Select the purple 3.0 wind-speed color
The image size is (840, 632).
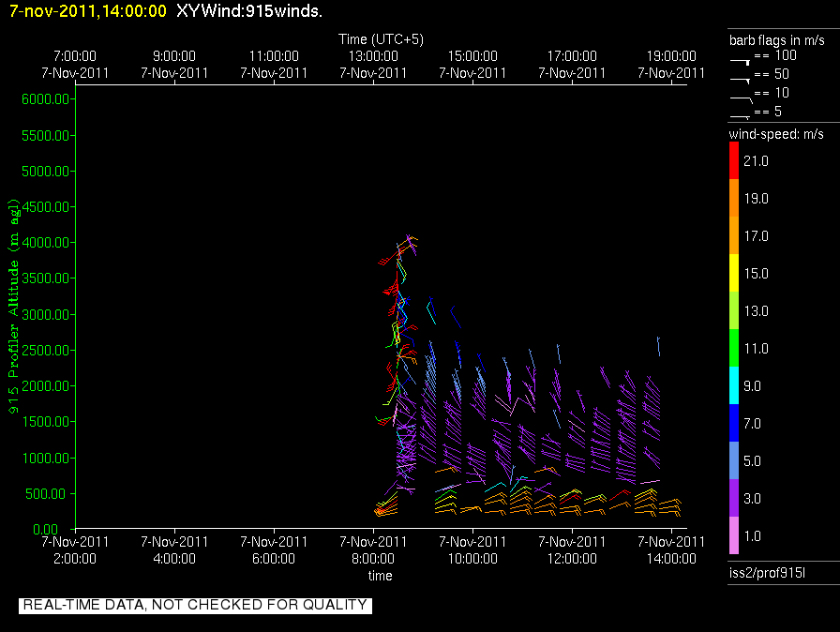click(x=734, y=498)
